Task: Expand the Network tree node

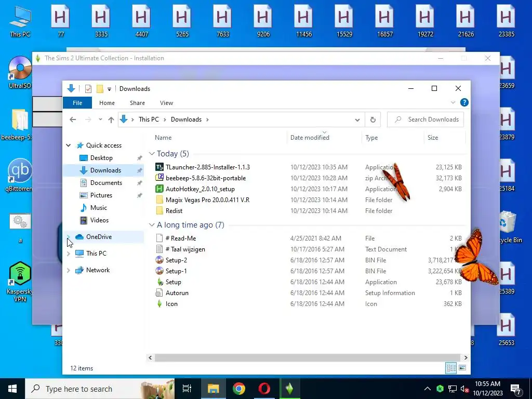Action: coord(68,270)
